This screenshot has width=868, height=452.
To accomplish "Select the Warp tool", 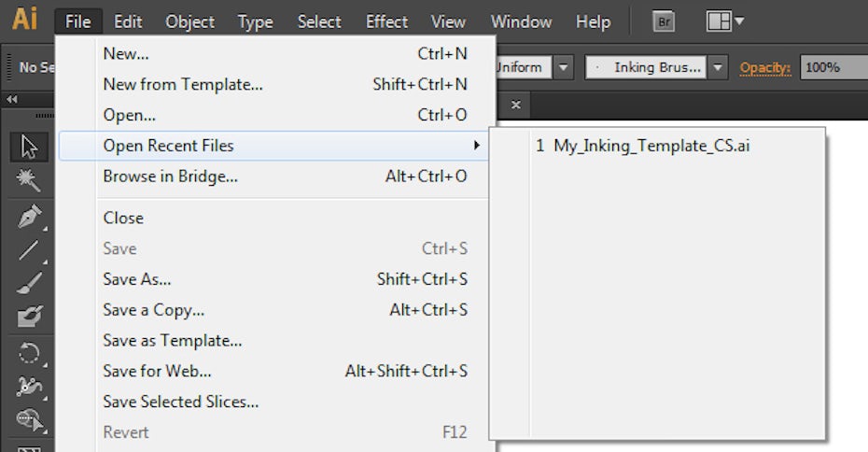I will click(x=30, y=387).
